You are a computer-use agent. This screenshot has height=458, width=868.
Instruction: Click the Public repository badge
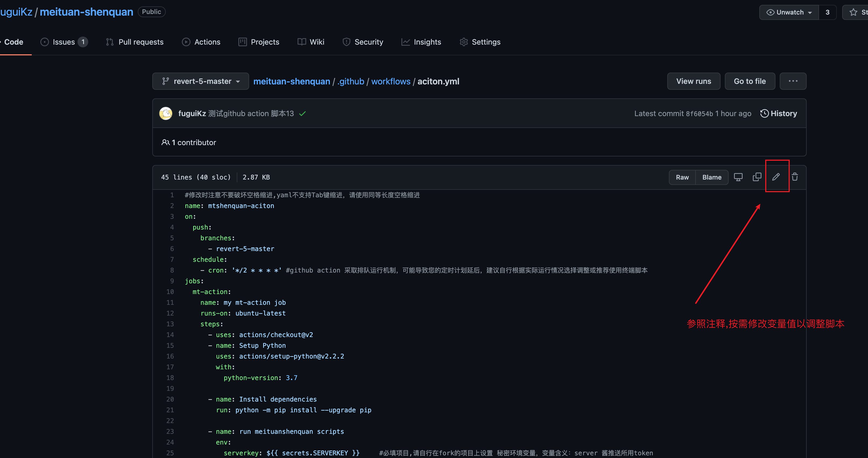[x=151, y=12]
